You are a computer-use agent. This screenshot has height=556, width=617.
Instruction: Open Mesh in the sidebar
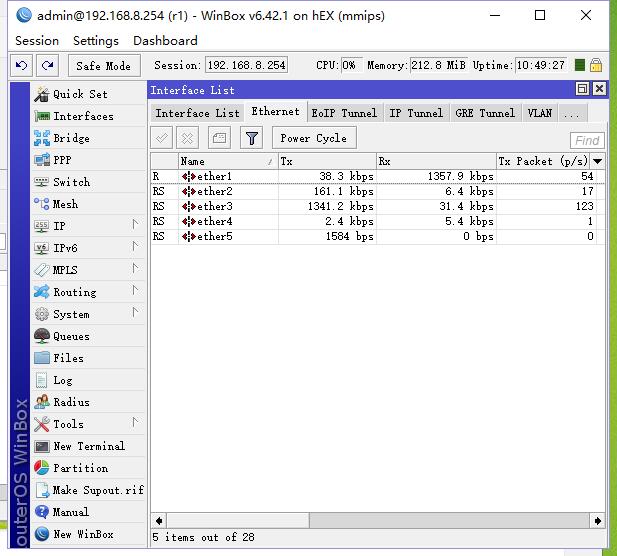click(89, 204)
